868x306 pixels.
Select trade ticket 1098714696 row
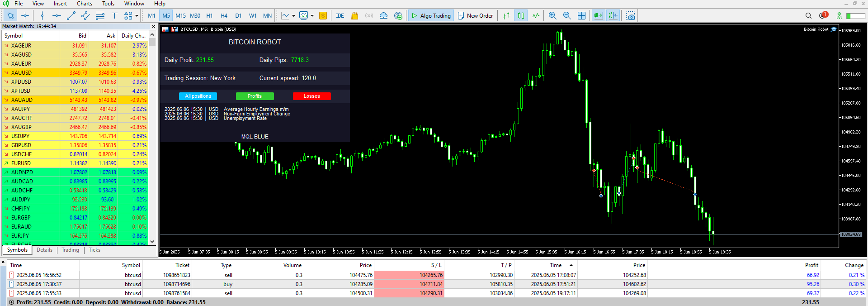(437, 284)
